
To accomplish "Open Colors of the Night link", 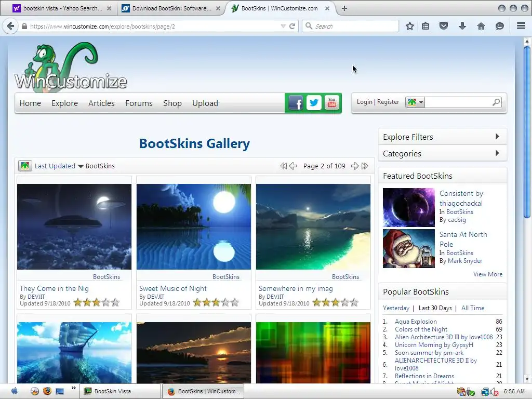I will coord(421,329).
